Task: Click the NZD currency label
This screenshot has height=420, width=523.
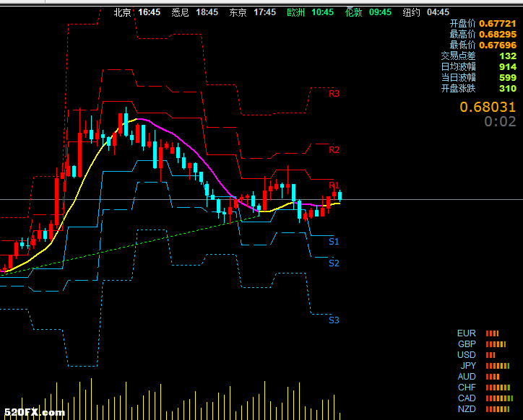Action: [x=467, y=409]
